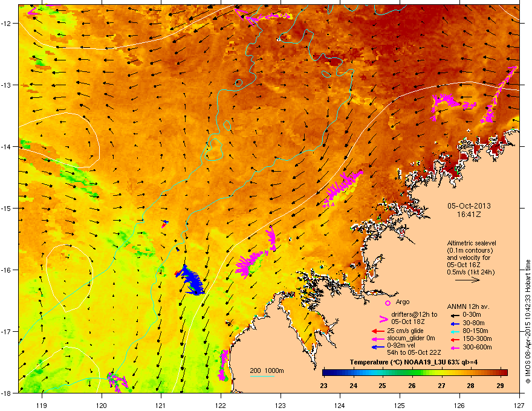Click the latitude axis label -14

(6, 146)
